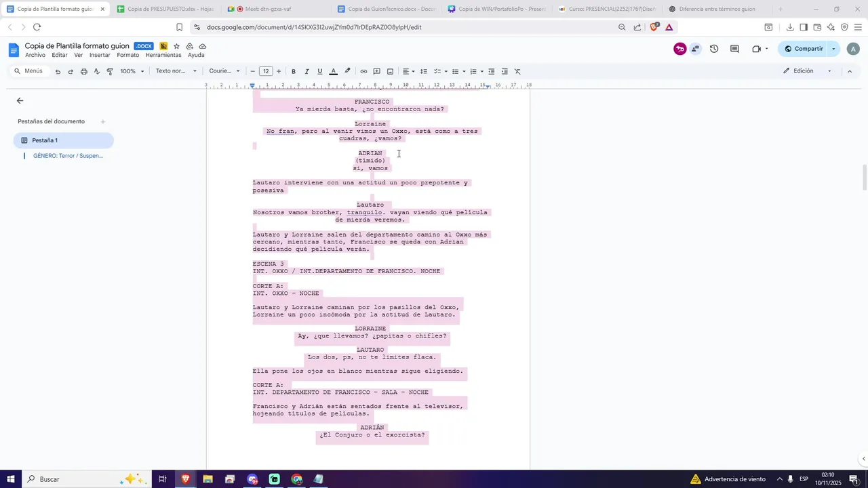
Task: Redo the last action in toolbar
Action: pyautogui.click(x=71, y=71)
